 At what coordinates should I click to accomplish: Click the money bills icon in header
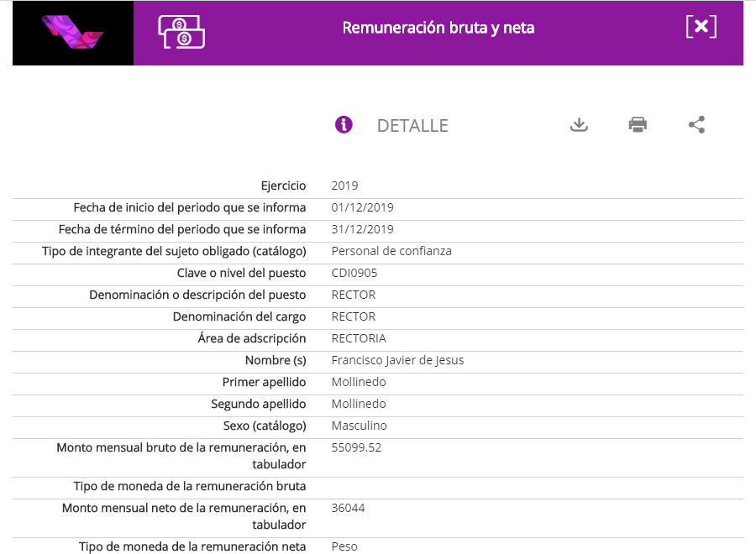click(x=181, y=32)
